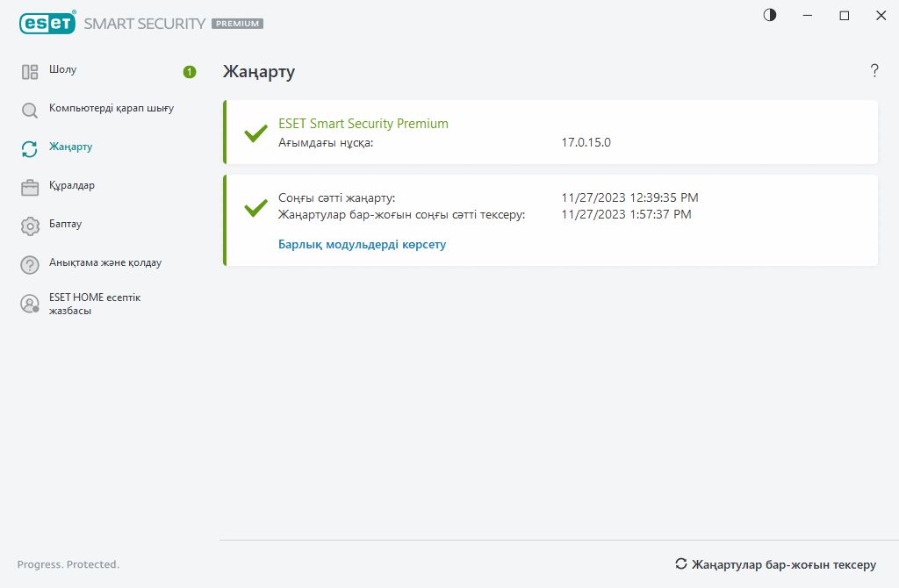Select Компьютерді қарап шығу menu item
Viewport: 899px width, 588px height.
(111, 109)
